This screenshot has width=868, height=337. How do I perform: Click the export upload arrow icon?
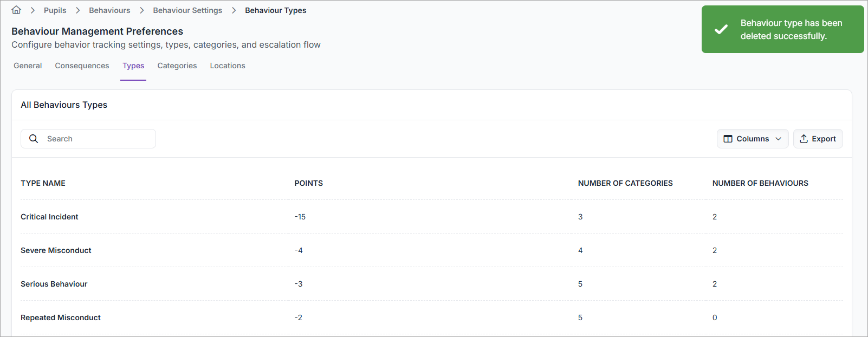(x=804, y=139)
